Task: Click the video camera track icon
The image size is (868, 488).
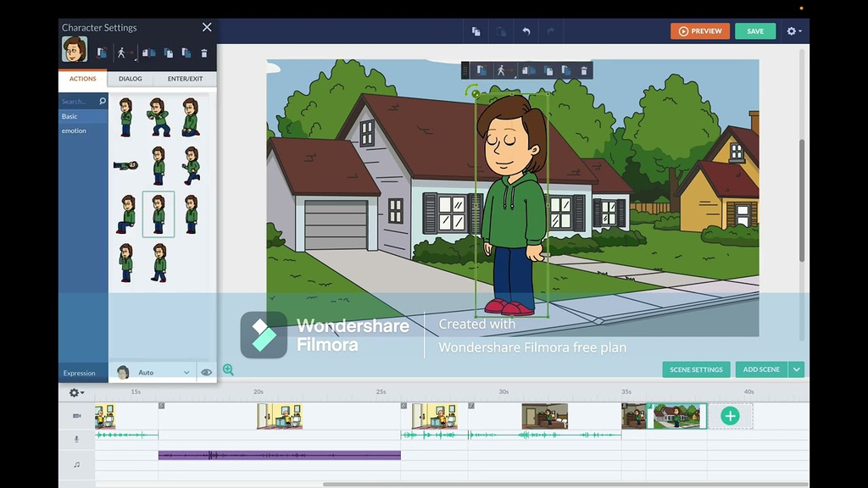Action: click(77, 416)
